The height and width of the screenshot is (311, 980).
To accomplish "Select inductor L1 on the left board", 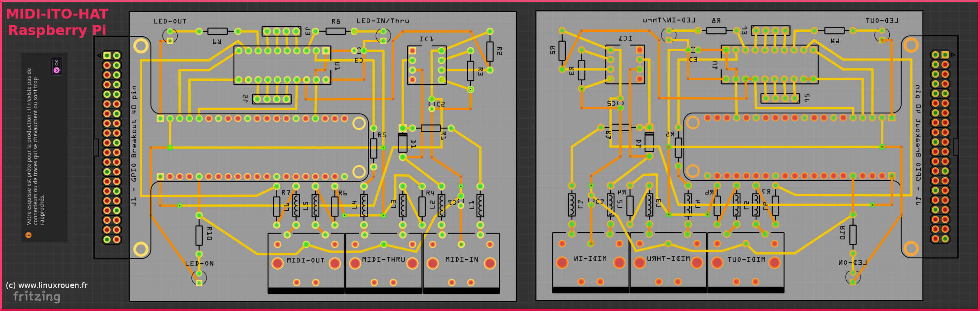I will tap(480, 206).
